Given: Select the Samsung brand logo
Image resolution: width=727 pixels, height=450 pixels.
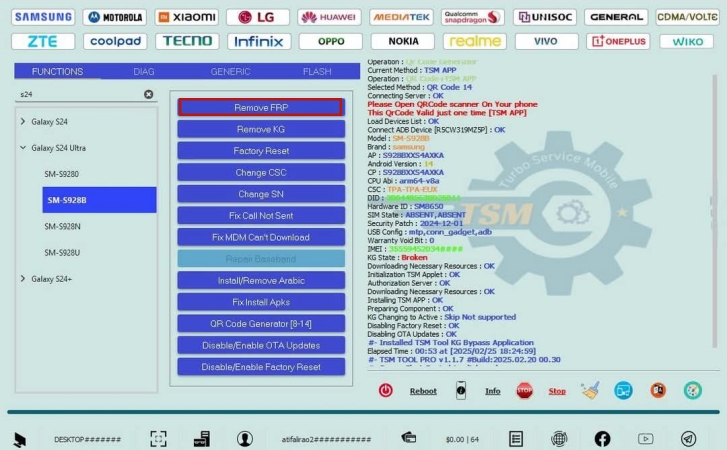Looking at the screenshot, I should [x=43, y=17].
